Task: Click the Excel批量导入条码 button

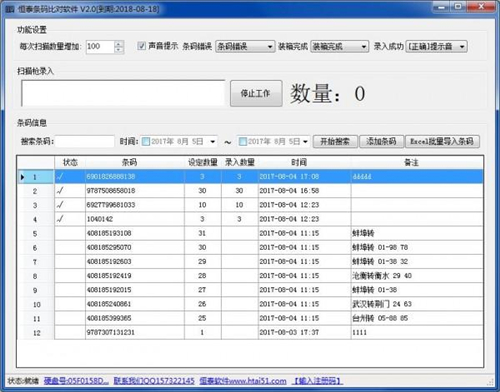Action: [x=442, y=142]
